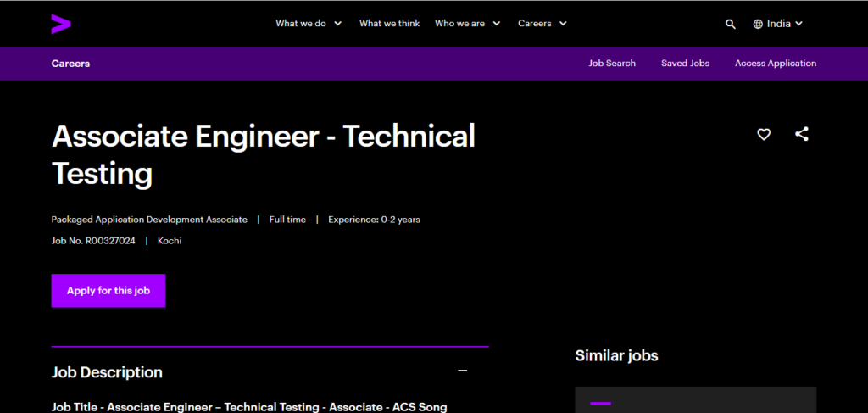Click the Accenture purple logo

point(61,24)
